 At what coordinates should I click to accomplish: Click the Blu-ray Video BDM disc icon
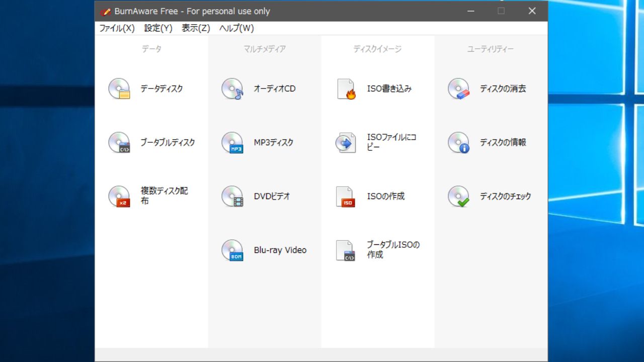(232, 250)
